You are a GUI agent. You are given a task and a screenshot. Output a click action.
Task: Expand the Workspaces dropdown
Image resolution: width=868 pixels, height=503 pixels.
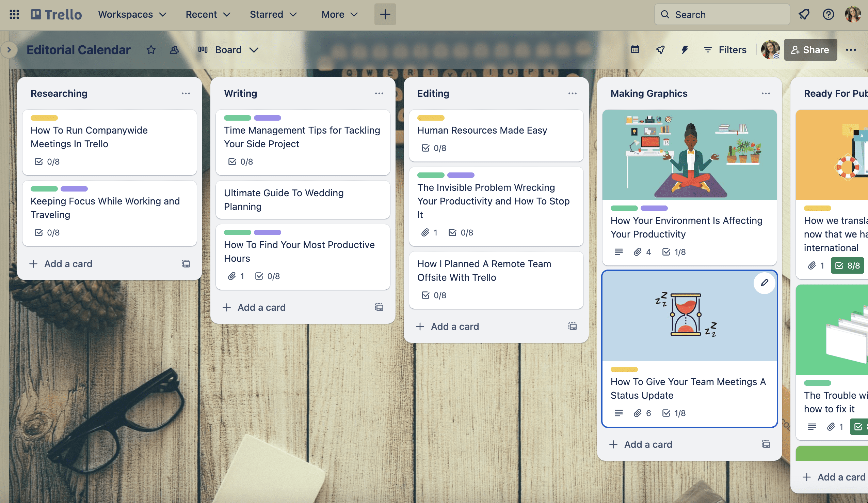[132, 14]
